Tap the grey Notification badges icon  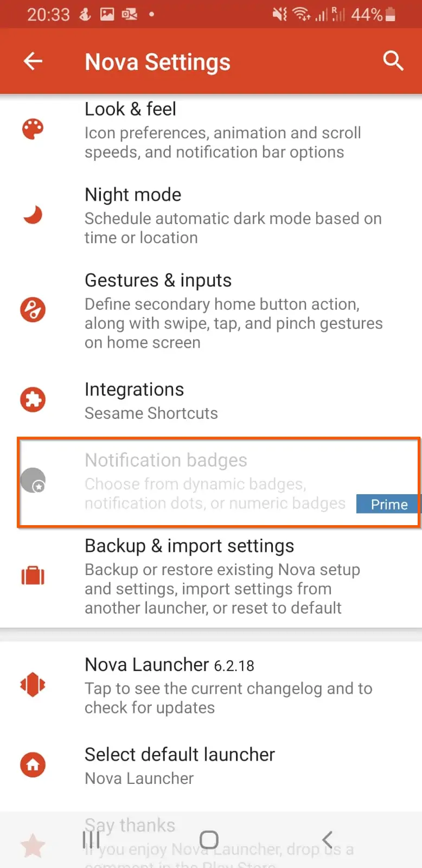tap(33, 480)
